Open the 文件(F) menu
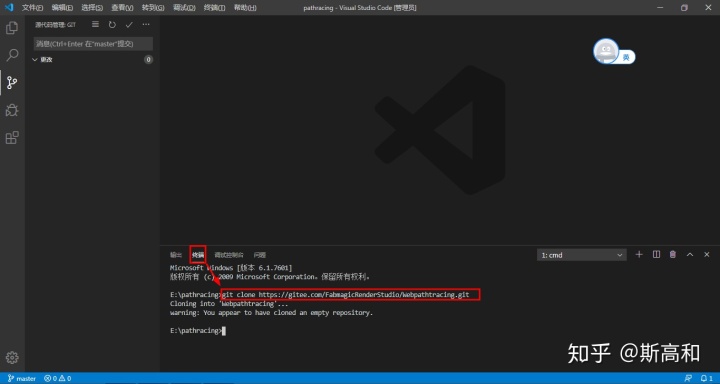 click(x=33, y=8)
